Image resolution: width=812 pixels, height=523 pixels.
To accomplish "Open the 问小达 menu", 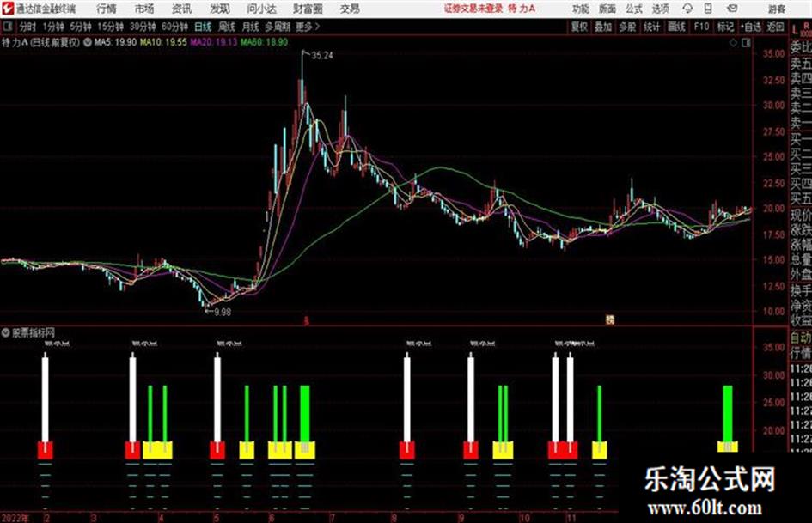I will click(261, 9).
